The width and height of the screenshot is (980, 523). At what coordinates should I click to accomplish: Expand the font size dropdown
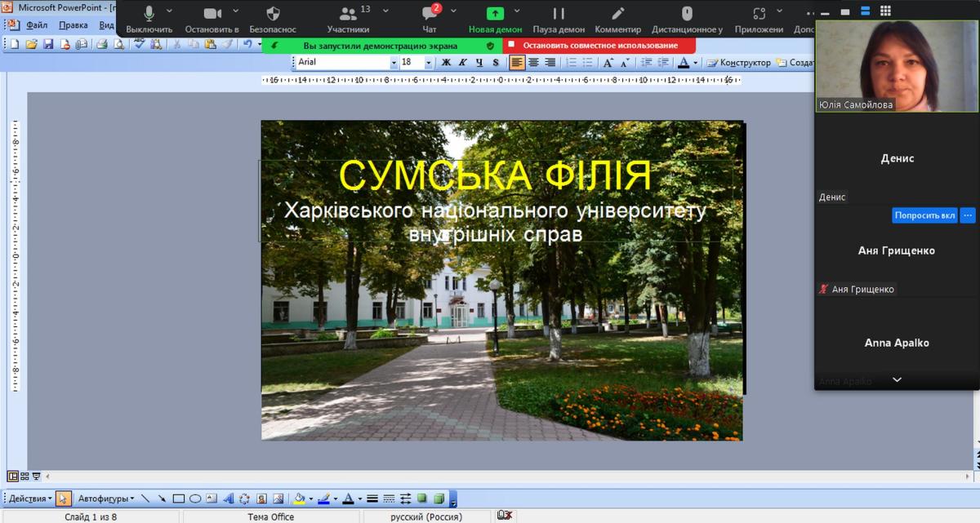click(429, 63)
